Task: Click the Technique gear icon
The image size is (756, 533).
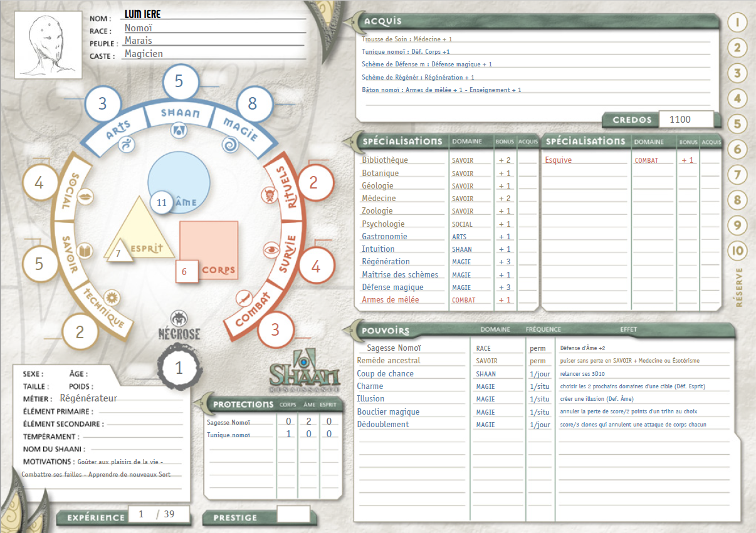Action: 112,295
